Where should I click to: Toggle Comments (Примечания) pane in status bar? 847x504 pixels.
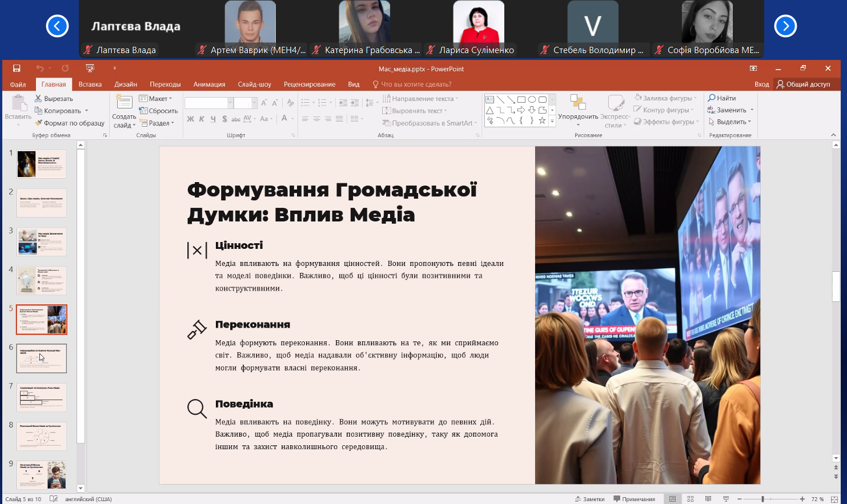tap(634, 499)
